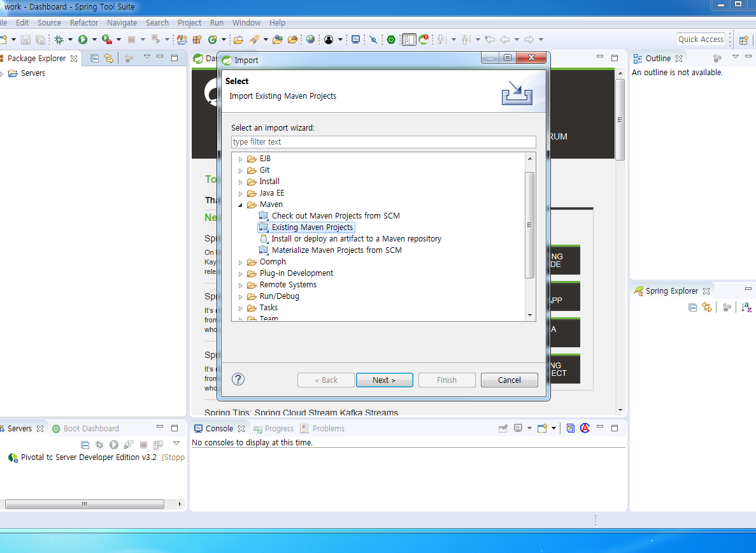
Task: Click the Servers panel horizontal scrollbar
Action: click(x=84, y=504)
